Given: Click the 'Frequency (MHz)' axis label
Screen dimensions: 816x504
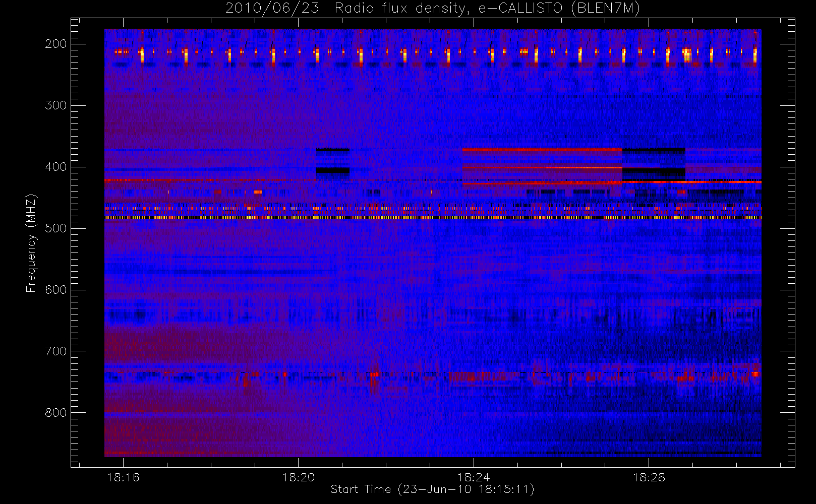Looking at the screenshot, I should [x=31, y=243].
